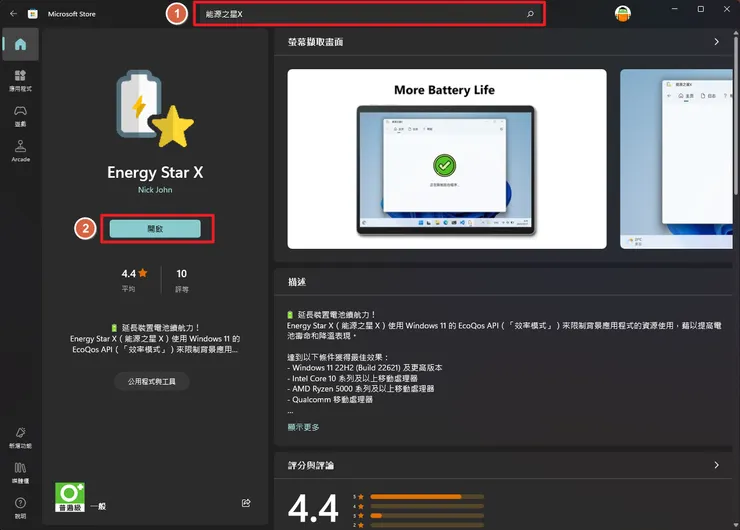Open the Apps sidebar section
740x530 pixels.
tap(20, 80)
